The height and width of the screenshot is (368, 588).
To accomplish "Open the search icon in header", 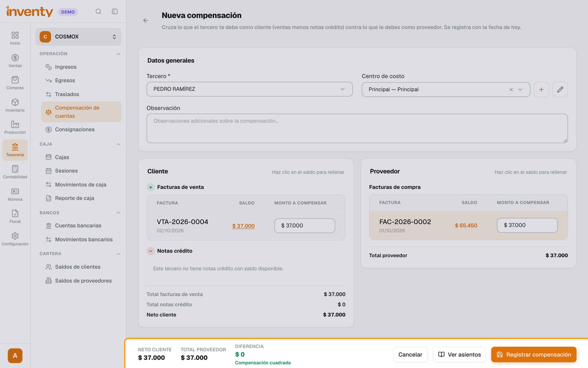I will pyautogui.click(x=98, y=11).
